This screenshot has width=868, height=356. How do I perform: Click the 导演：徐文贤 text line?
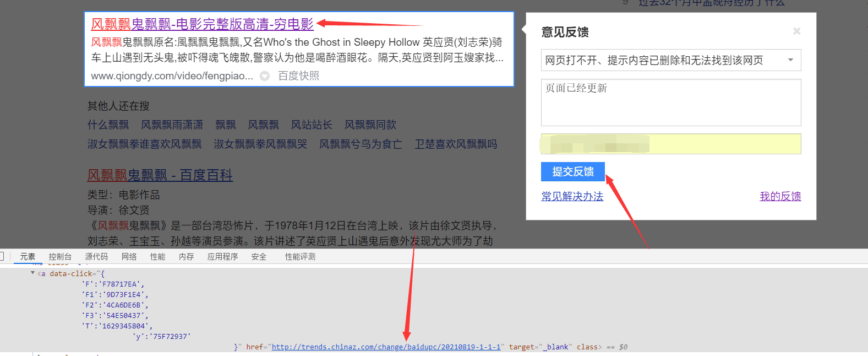(118, 211)
